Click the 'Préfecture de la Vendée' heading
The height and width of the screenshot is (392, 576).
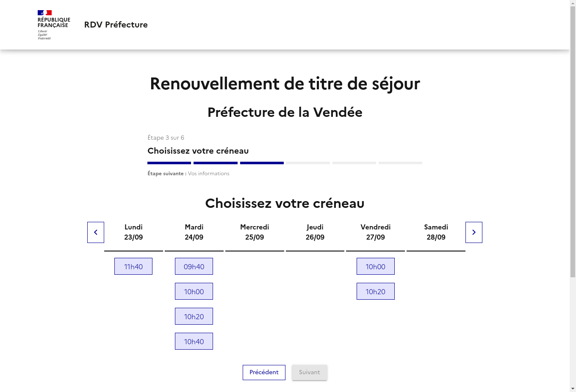[285, 112]
